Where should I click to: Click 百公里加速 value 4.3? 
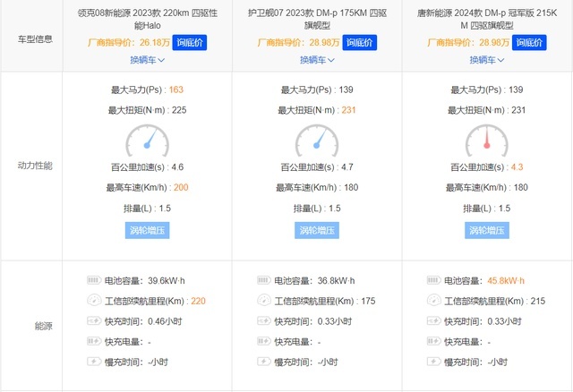tap(517, 167)
